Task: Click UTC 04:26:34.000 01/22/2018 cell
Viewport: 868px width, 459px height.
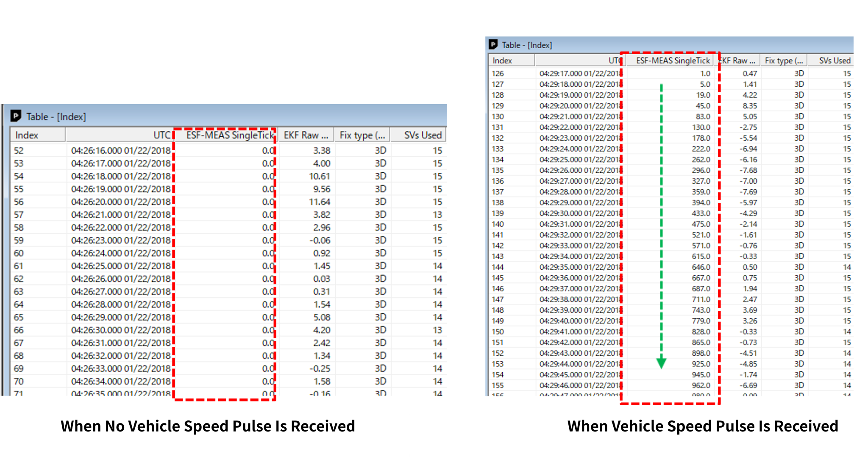Action: point(121,382)
